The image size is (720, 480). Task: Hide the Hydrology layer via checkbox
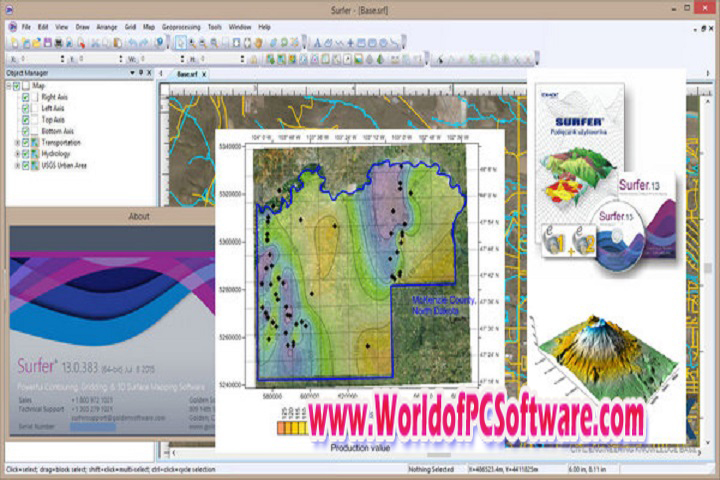click(26, 154)
